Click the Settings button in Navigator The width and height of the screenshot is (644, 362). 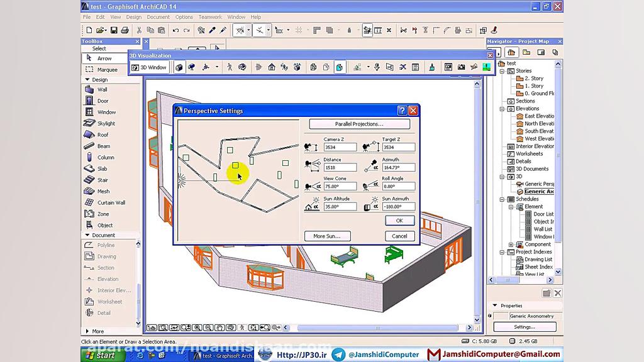[525, 327]
